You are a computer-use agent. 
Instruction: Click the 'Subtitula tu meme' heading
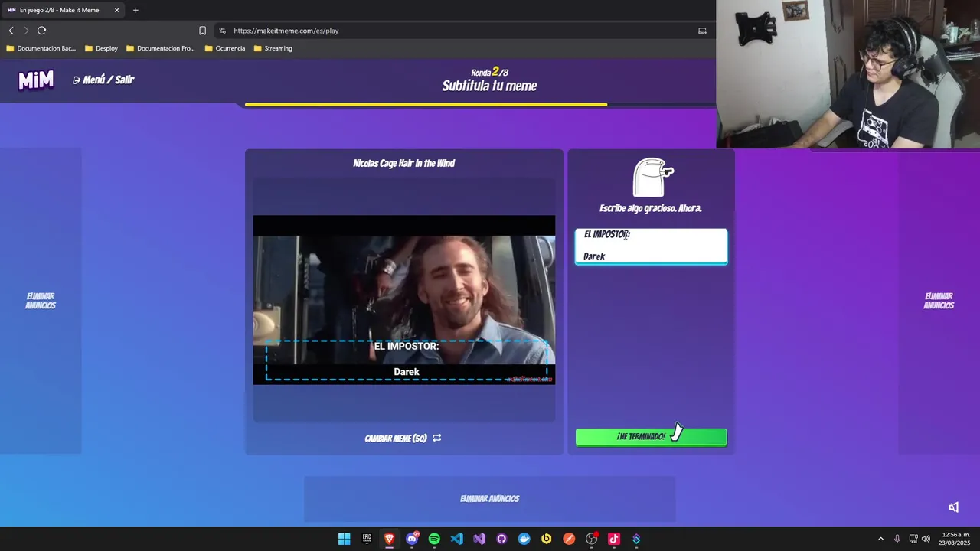[x=490, y=86]
